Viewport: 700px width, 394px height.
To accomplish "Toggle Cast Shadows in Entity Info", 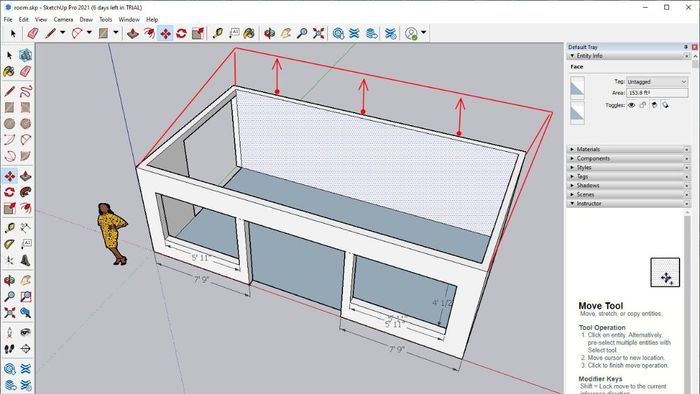I will [x=665, y=105].
